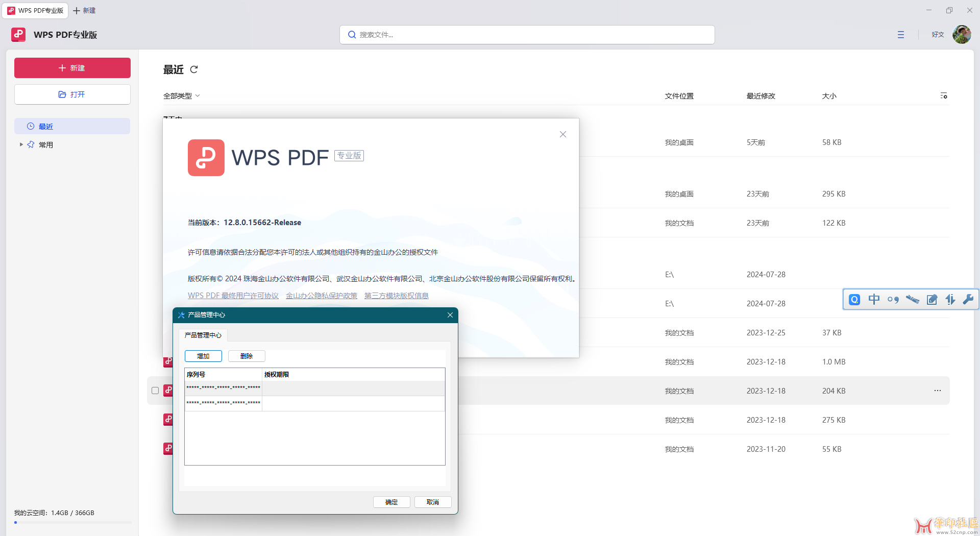Close the WPS PDF about dialog
This screenshot has height=536, width=980.
coord(562,134)
